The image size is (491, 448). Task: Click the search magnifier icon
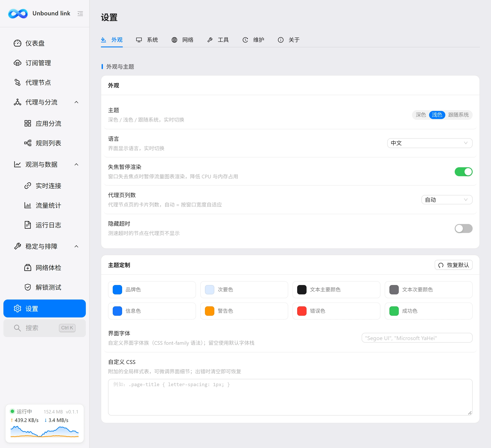pos(17,328)
